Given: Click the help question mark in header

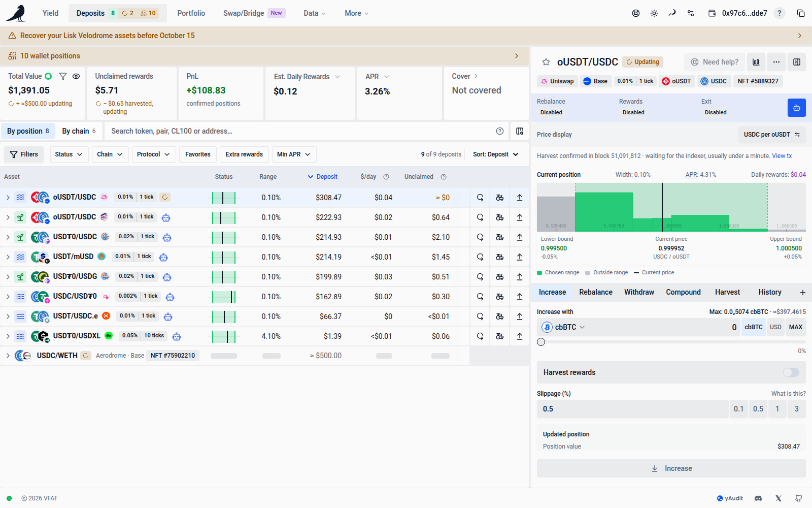Looking at the screenshot, I should [780, 13].
